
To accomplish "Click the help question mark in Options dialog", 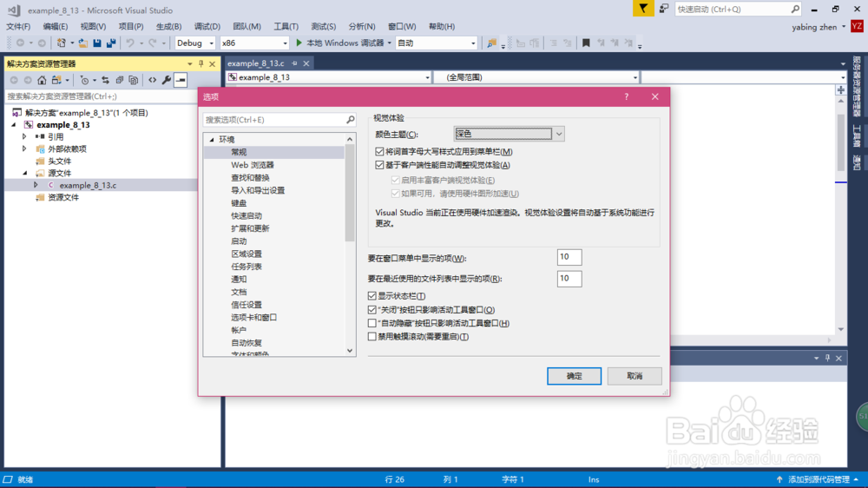I will click(626, 96).
